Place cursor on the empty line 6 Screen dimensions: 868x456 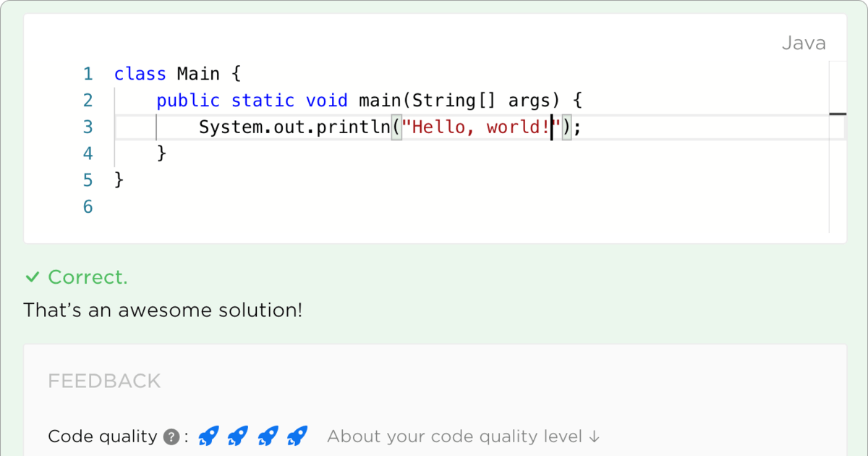(x=471, y=207)
